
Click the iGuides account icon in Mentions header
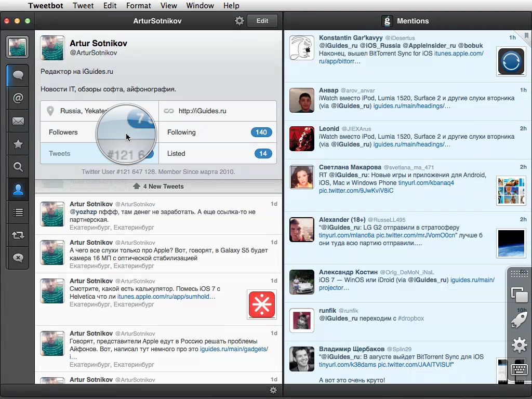(x=387, y=21)
